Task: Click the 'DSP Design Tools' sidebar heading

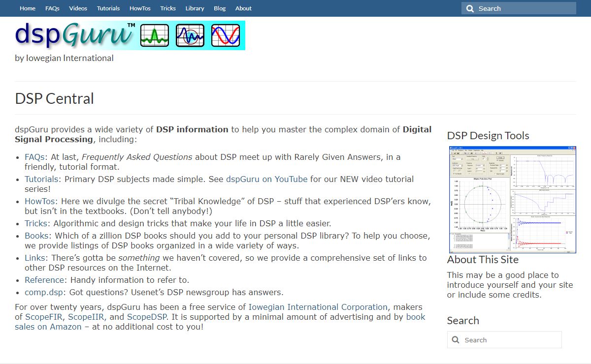Action: pos(488,136)
